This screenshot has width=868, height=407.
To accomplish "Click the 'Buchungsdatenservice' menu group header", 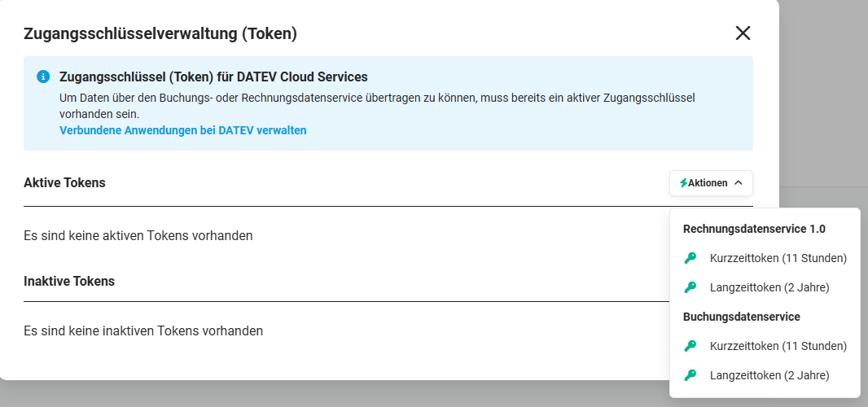I will coord(741,317).
